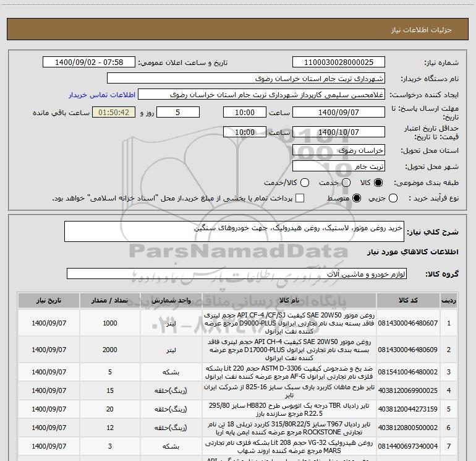Select the خدمت radio button
This screenshot has height=461, width=476.
coord(346,183)
